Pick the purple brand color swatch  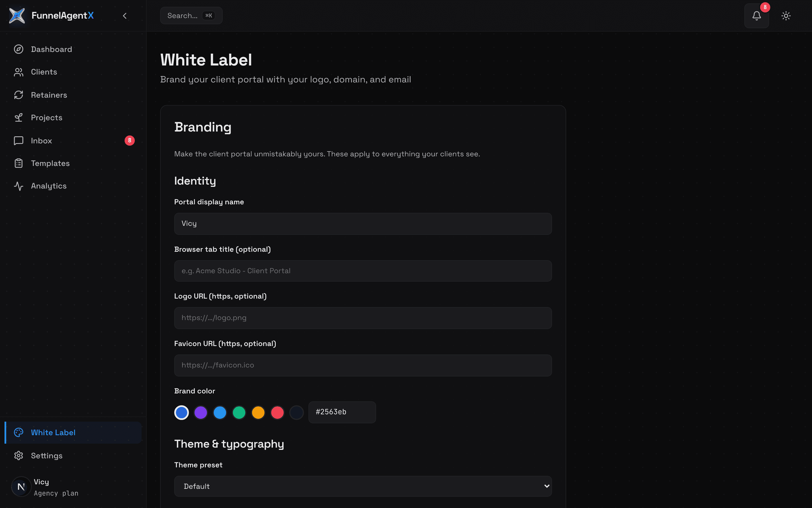201,412
